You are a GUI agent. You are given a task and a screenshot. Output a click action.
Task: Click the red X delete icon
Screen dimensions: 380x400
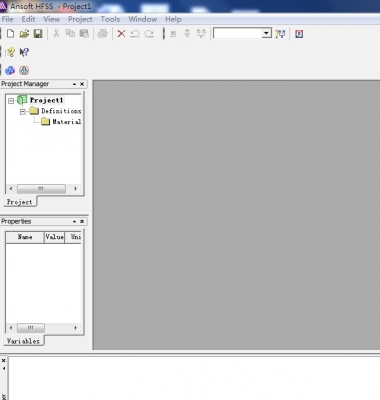click(121, 34)
